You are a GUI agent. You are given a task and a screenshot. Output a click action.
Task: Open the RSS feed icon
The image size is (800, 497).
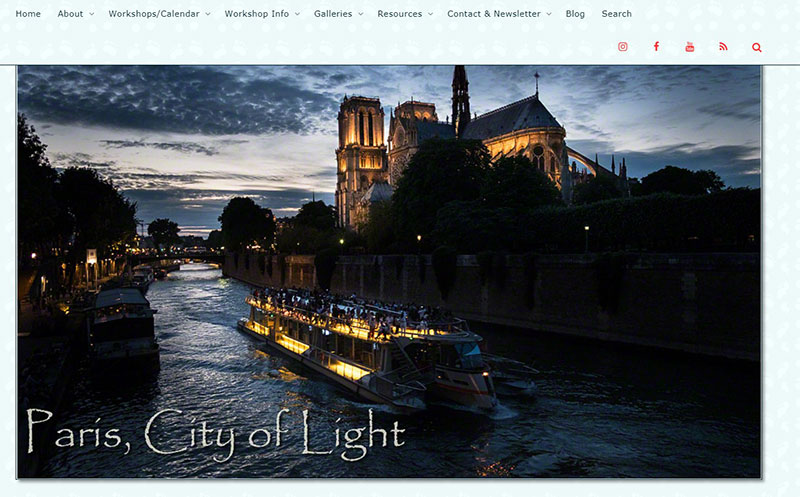(723, 47)
